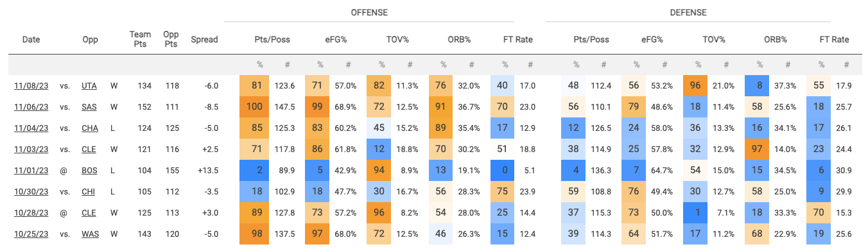
Task: Click offense Pts/Poss column header
Action: (x=272, y=40)
